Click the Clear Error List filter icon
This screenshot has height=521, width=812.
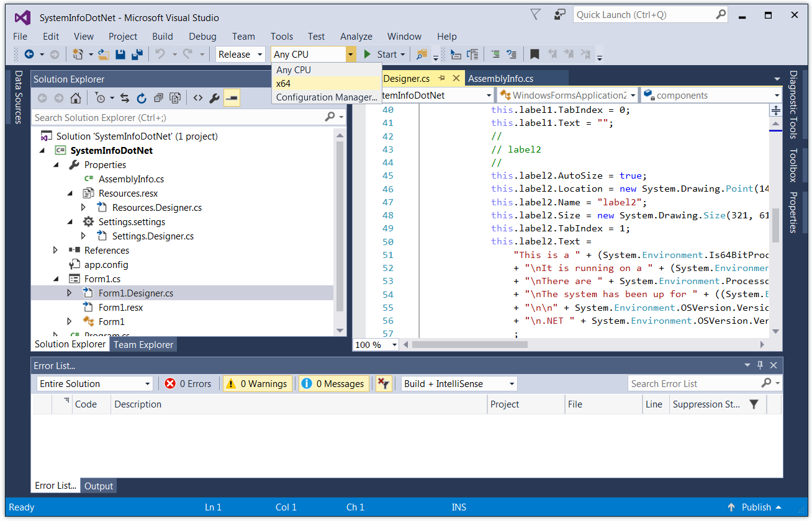click(x=384, y=383)
